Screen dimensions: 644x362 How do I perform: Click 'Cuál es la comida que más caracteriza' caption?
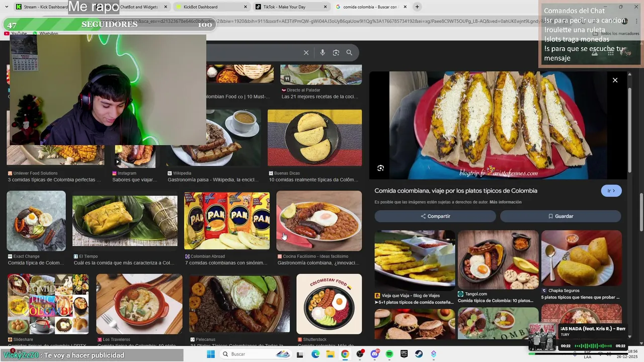124,263
